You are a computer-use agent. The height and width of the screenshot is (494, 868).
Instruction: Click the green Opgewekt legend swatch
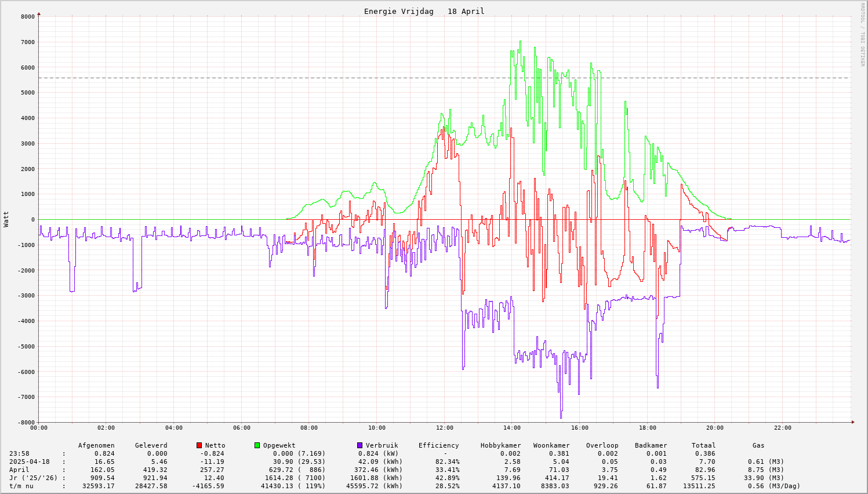pos(257,445)
